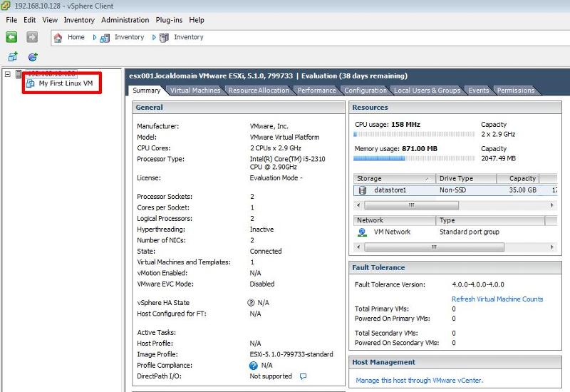Click the second Inventory breadcrumb label
The image size is (570, 392).
pos(189,37)
